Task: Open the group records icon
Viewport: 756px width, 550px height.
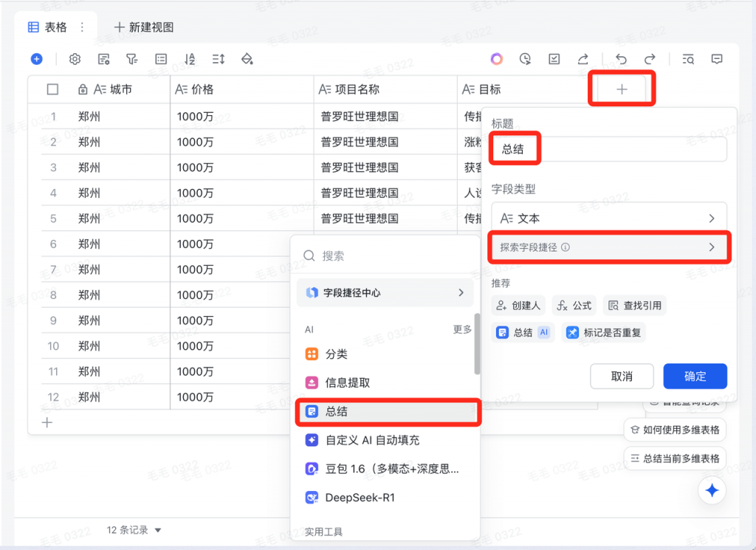Action: [x=161, y=59]
